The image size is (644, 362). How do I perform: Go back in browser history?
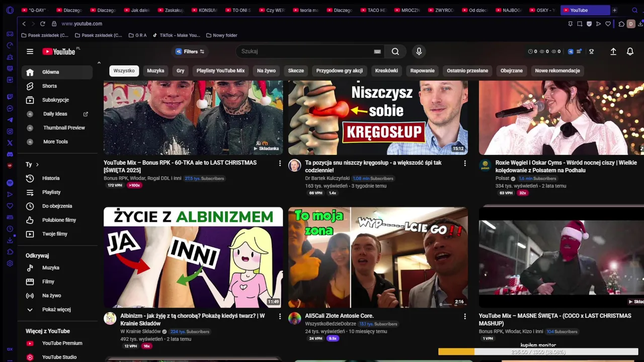(x=24, y=24)
